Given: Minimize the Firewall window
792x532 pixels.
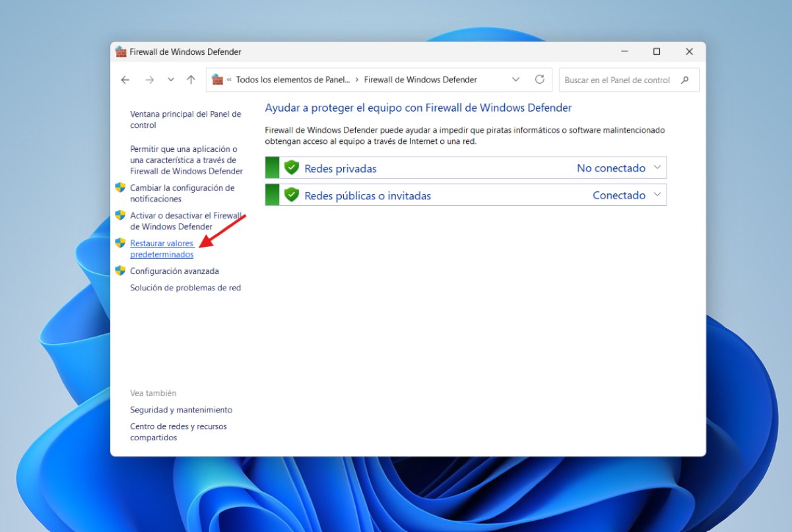Looking at the screenshot, I should pyautogui.click(x=624, y=51).
